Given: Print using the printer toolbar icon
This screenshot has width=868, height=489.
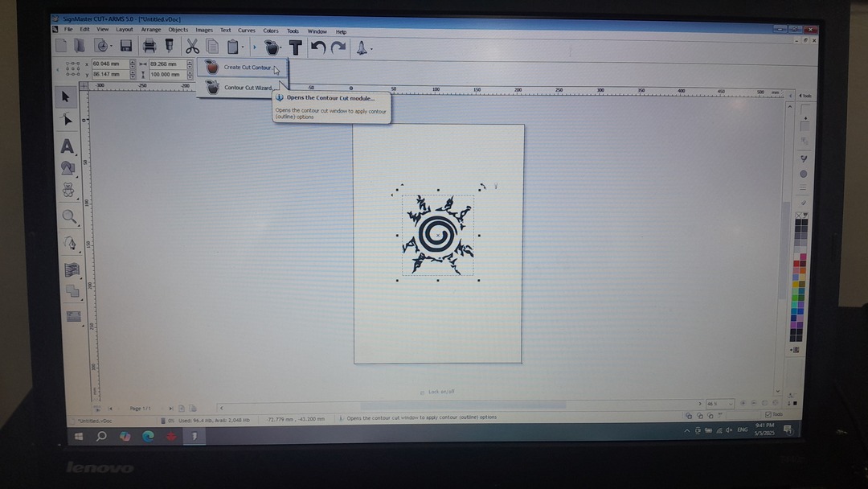Looking at the screenshot, I should (149, 46).
